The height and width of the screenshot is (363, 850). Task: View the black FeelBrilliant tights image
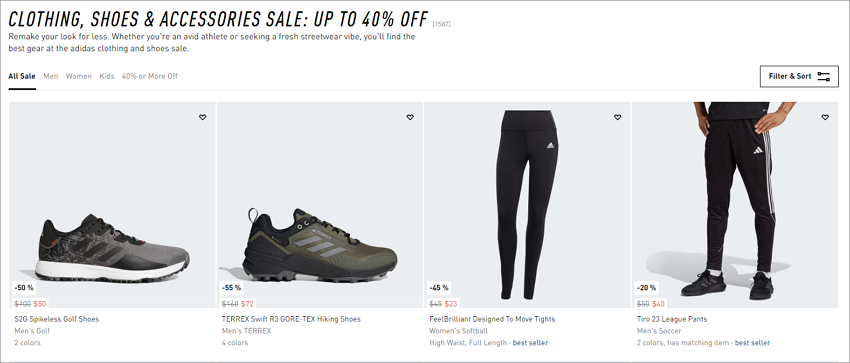(x=527, y=205)
